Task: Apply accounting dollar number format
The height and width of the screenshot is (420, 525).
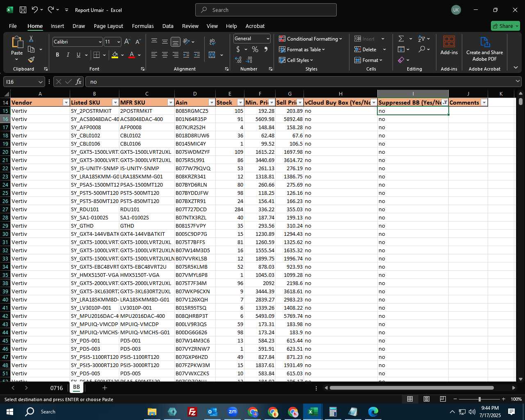Action: click(x=238, y=49)
